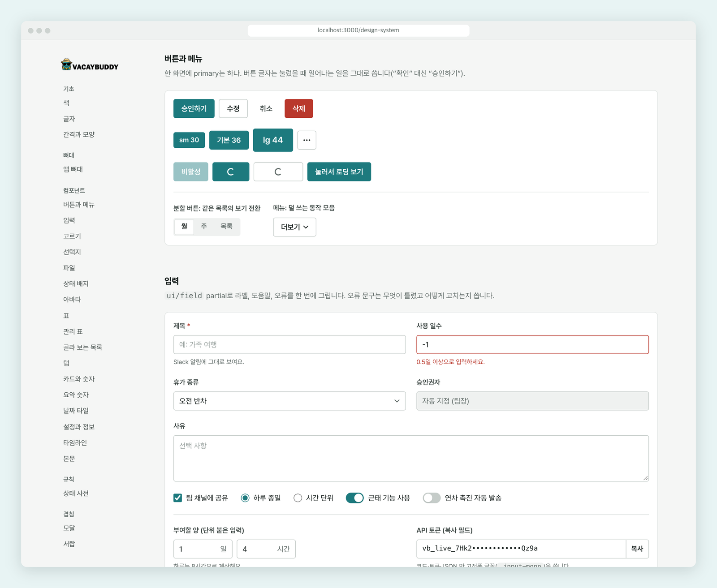Screen dimensions: 717x588
Task: Click the lg 44 size button
Action: [273, 140]
